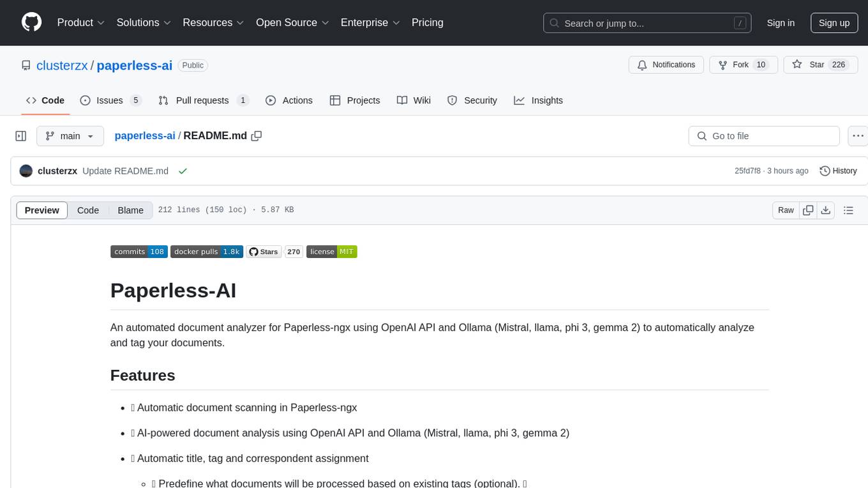Screen dimensions: 868x488
Task: Open the document outline
Action: click(x=848, y=210)
